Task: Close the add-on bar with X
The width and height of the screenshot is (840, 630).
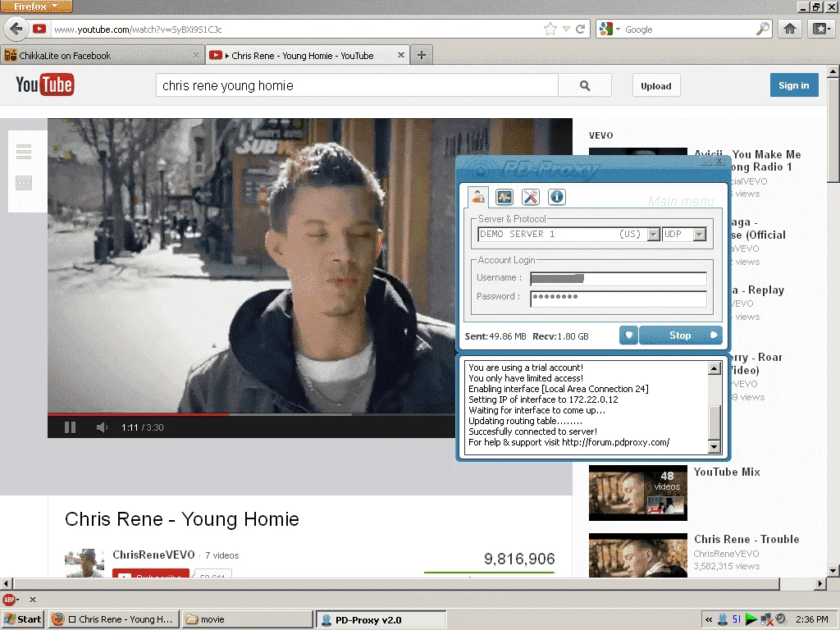Action: coord(33,600)
